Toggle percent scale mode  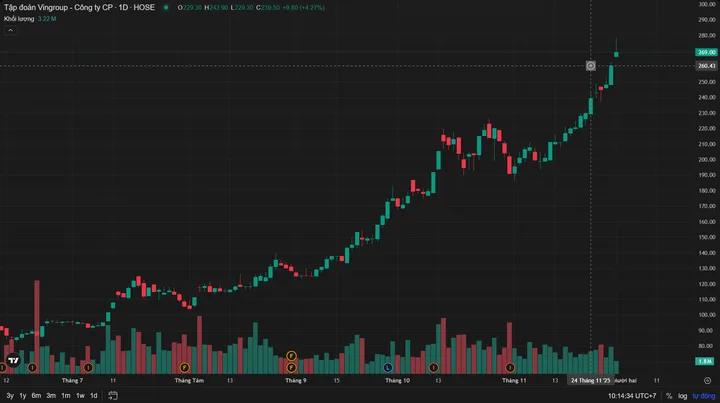click(x=669, y=396)
